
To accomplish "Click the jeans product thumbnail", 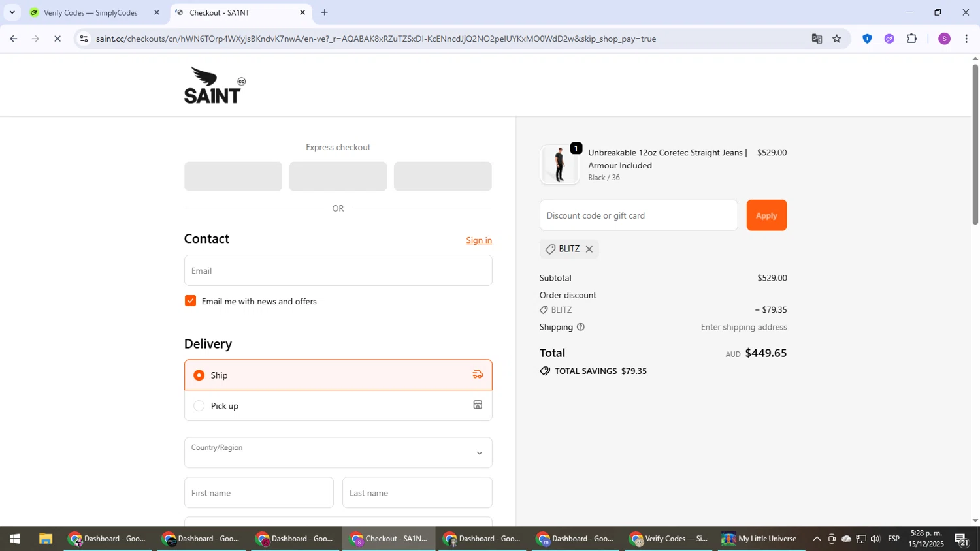I will click(x=559, y=165).
